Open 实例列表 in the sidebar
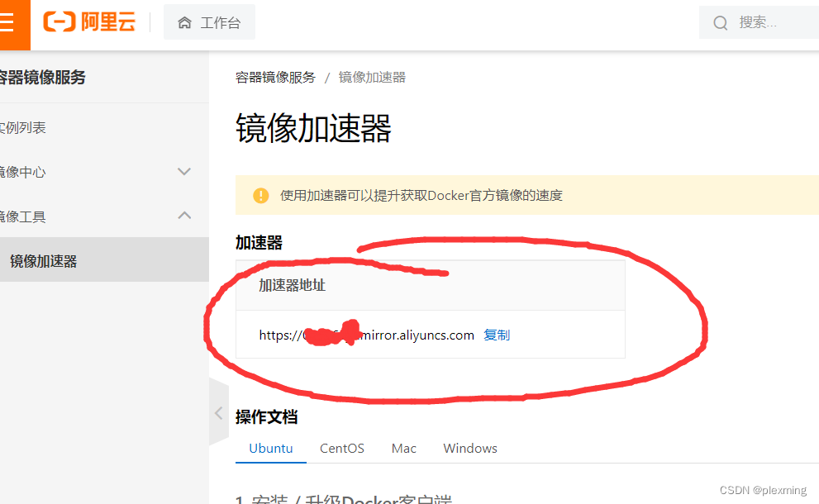Viewport: 819px width, 504px height. (22, 128)
